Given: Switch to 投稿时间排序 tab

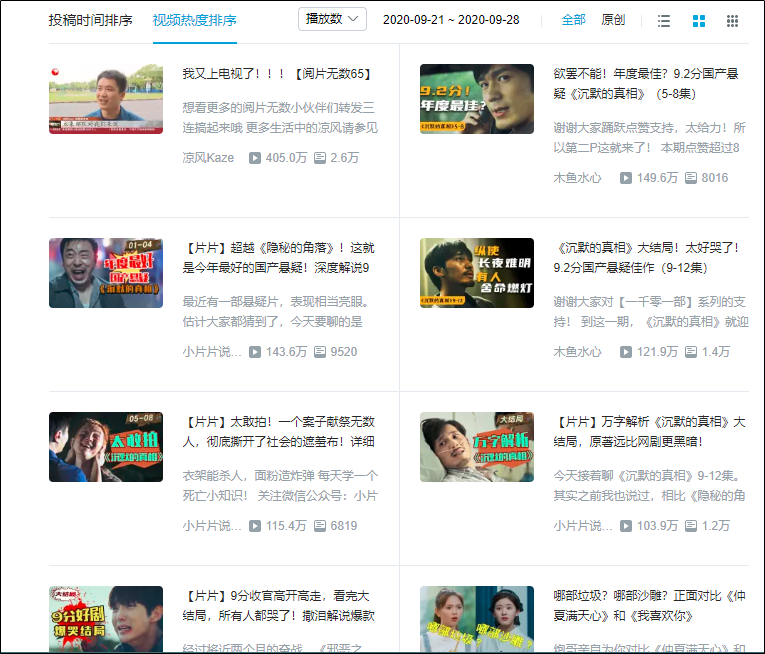Looking at the screenshot, I should pyautogui.click(x=90, y=20).
